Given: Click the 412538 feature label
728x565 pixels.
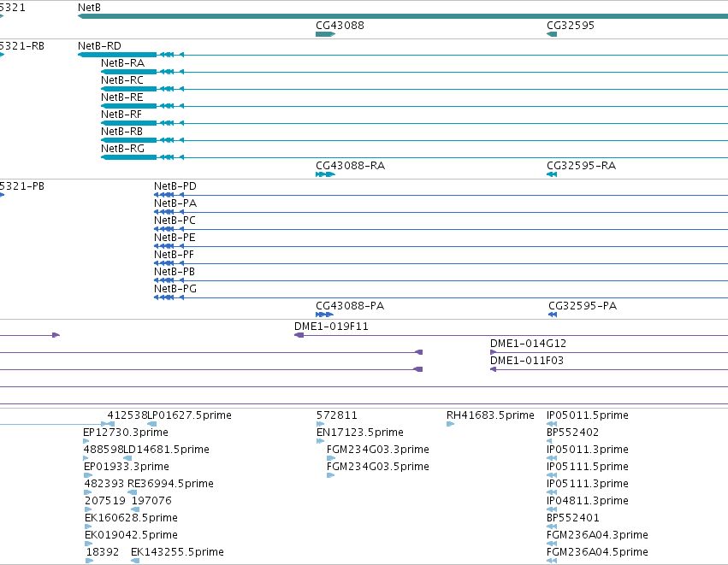Looking at the screenshot, I should coord(127,415).
